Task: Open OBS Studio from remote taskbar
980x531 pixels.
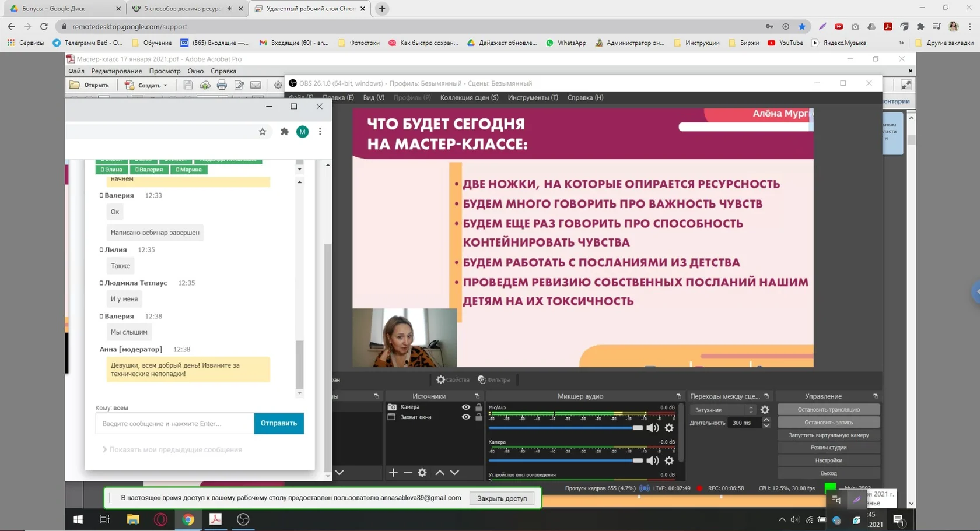Action: click(243, 519)
